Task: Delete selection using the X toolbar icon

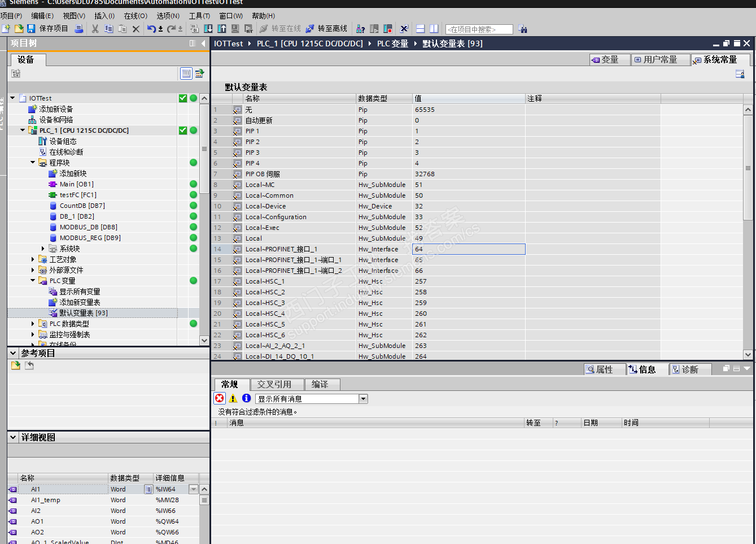Action: 136,28
